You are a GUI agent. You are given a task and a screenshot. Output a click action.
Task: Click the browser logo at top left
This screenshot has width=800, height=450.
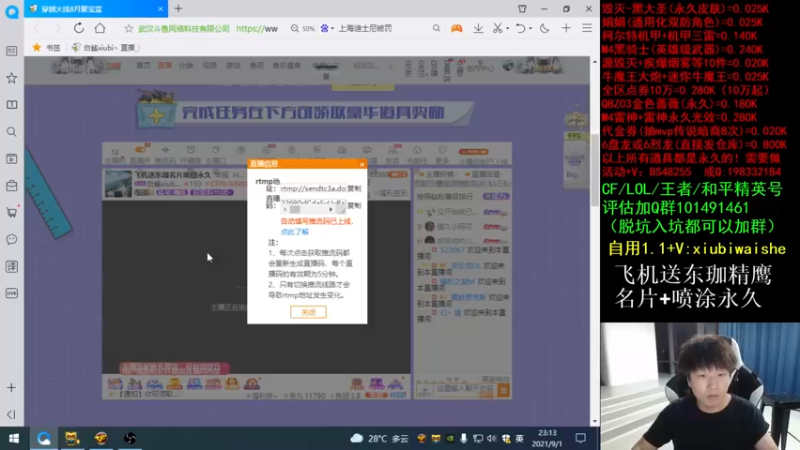pyautogui.click(x=12, y=11)
